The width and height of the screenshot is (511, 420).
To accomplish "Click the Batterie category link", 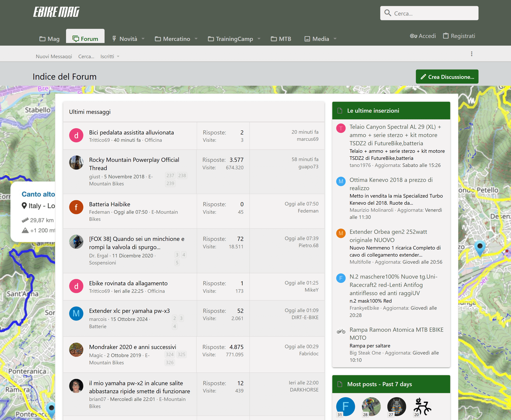I will click(98, 326).
